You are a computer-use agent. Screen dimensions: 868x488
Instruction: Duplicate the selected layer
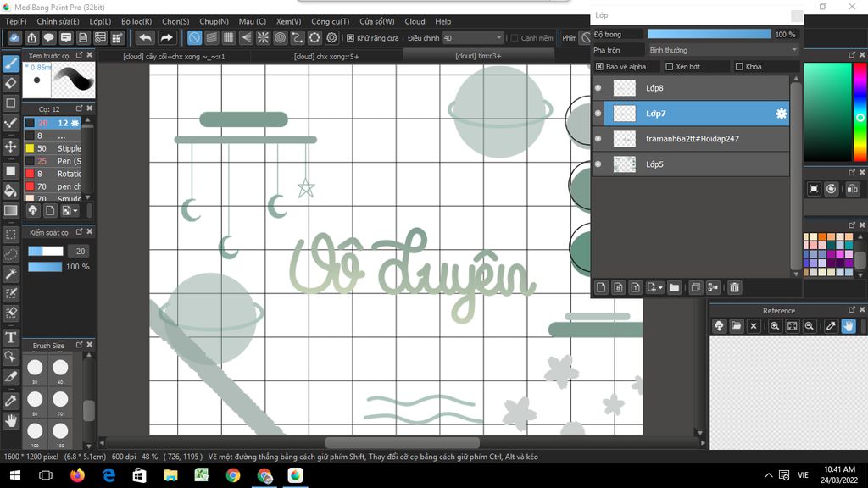(x=695, y=287)
